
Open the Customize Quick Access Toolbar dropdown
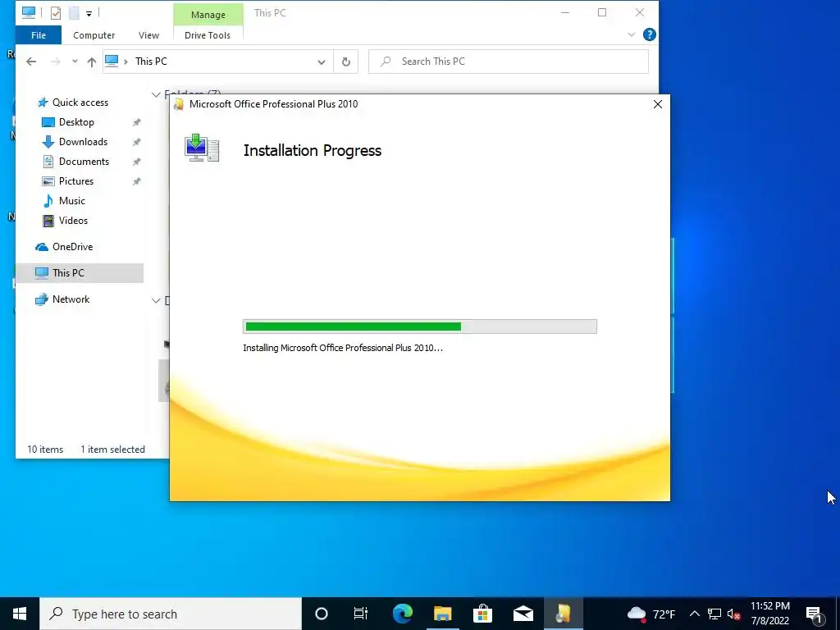(89, 13)
